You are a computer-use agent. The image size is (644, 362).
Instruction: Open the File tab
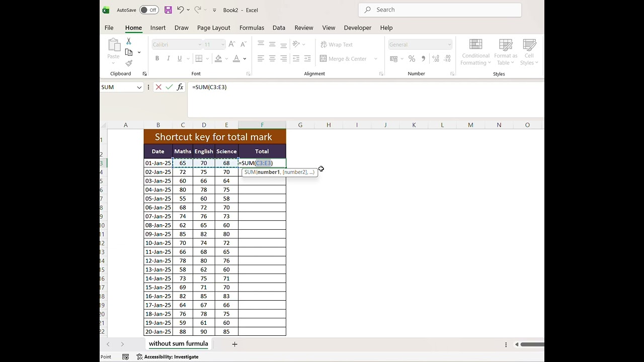(109, 28)
